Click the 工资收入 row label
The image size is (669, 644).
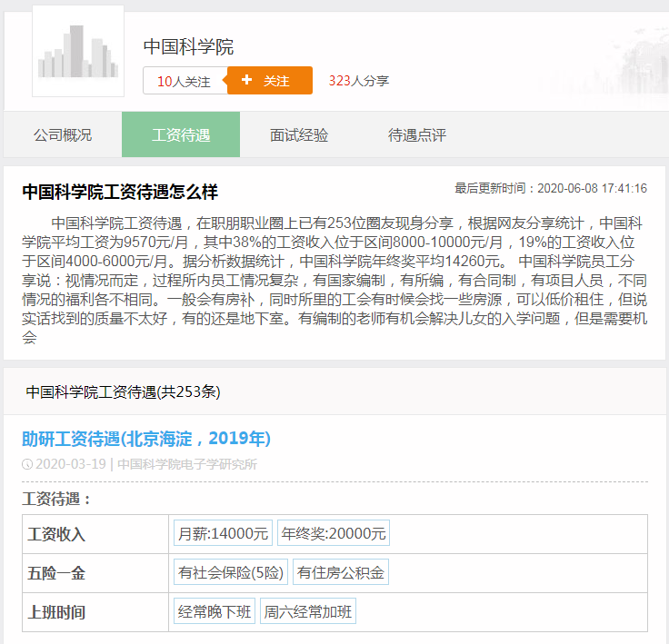56,534
